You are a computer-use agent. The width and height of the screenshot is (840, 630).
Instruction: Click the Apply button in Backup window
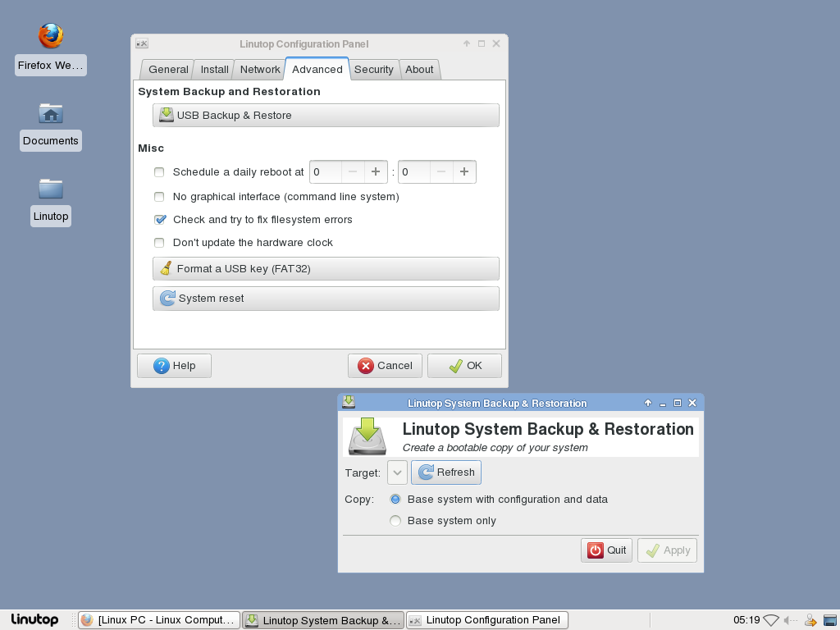tap(668, 550)
